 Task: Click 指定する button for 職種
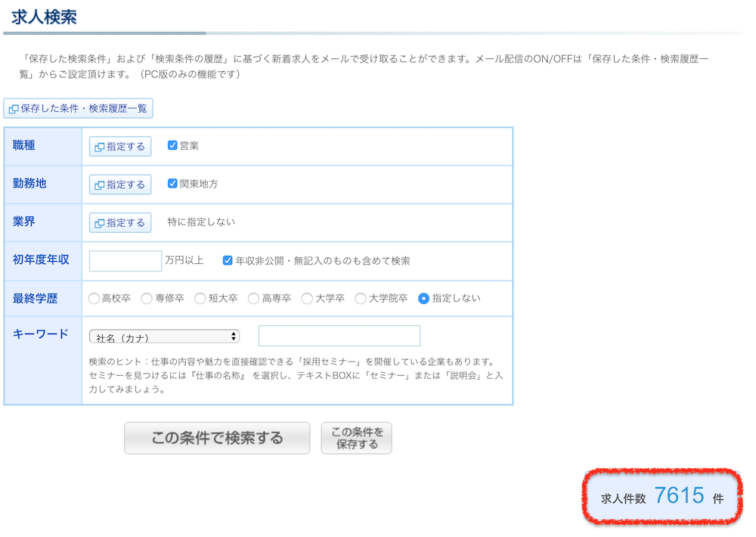(120, 147)
